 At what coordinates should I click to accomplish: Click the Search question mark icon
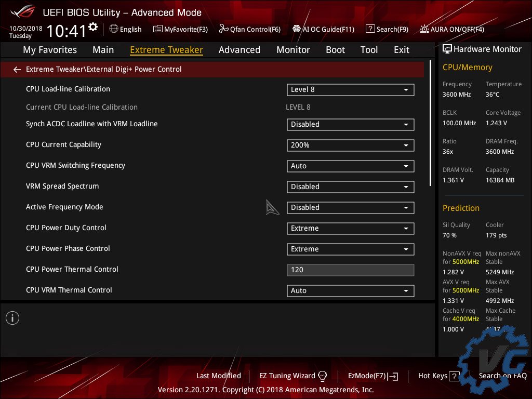pyautogui.click(x=370, y=29)
